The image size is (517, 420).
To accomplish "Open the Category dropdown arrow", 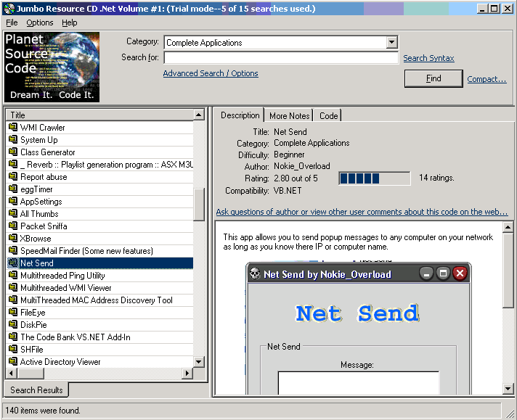I will 391,42.
